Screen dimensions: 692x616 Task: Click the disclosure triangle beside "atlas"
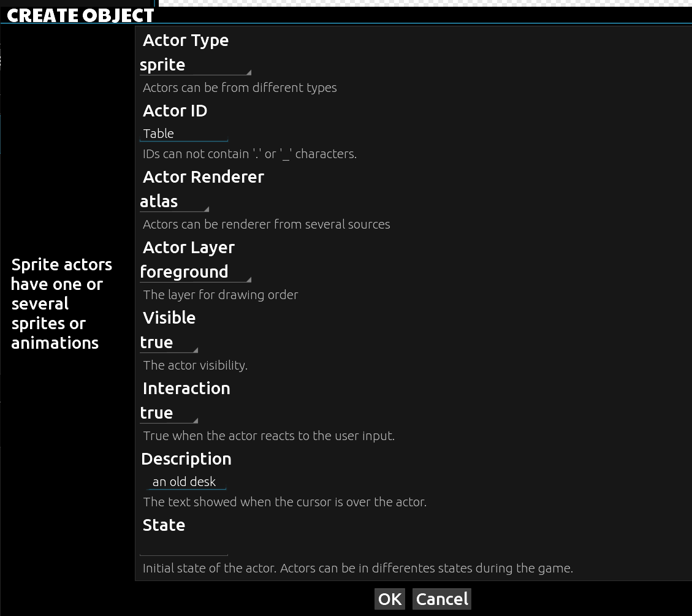[x=206, y=208]
